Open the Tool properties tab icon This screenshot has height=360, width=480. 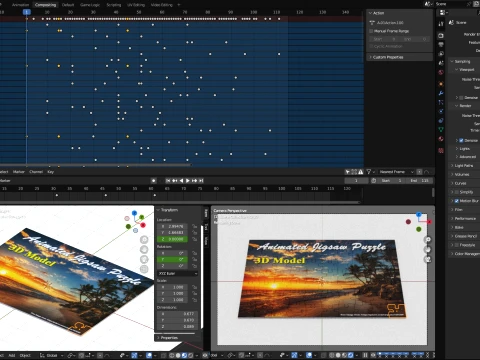(x=441, y=24)
